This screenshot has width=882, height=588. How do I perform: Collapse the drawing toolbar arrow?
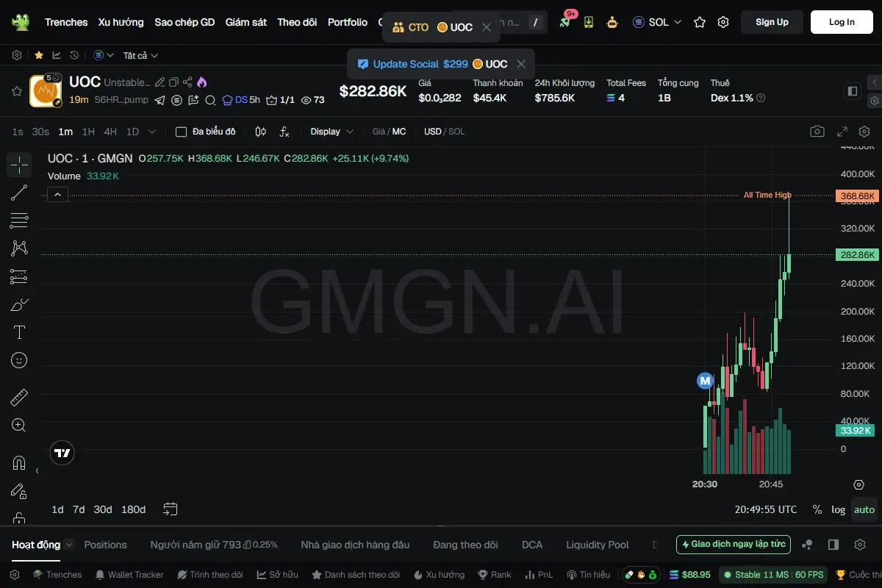37,470
